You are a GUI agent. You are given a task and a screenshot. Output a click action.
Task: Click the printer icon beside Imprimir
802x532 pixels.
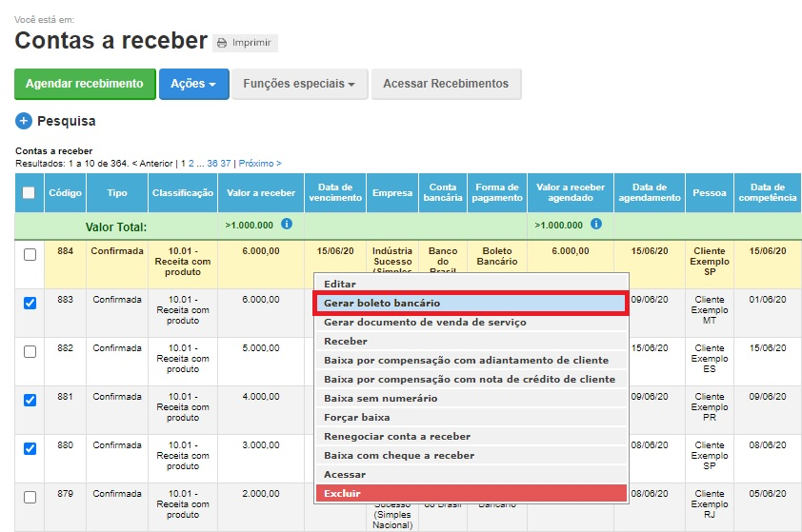click(222, 43)
